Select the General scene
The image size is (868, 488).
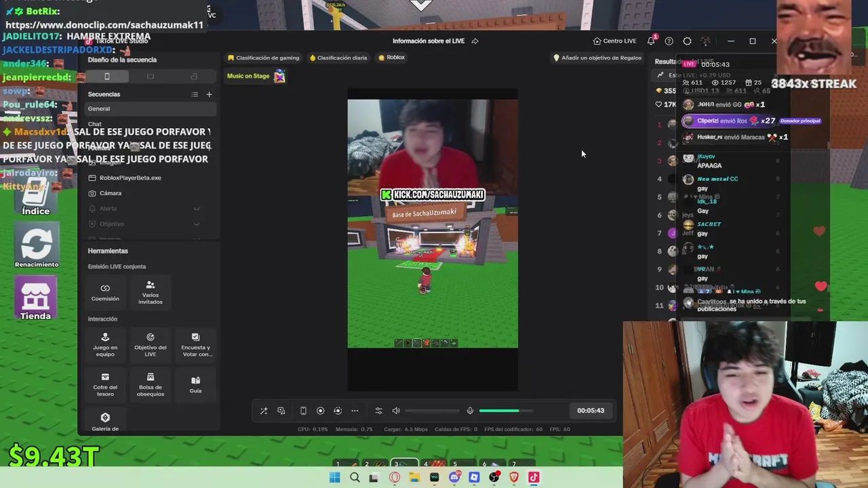[151, 108]
